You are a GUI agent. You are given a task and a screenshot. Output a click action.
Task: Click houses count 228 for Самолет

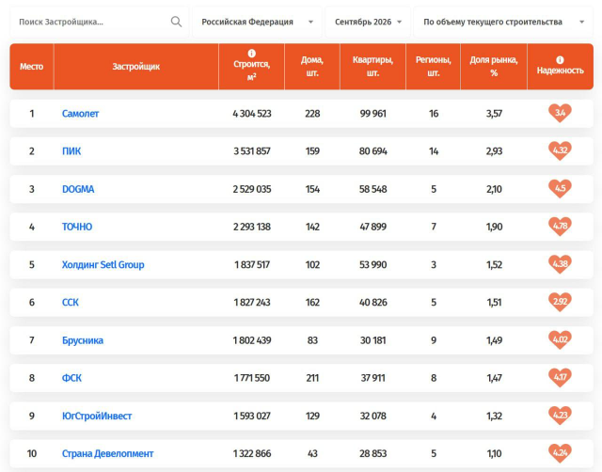tap(312, 114)
